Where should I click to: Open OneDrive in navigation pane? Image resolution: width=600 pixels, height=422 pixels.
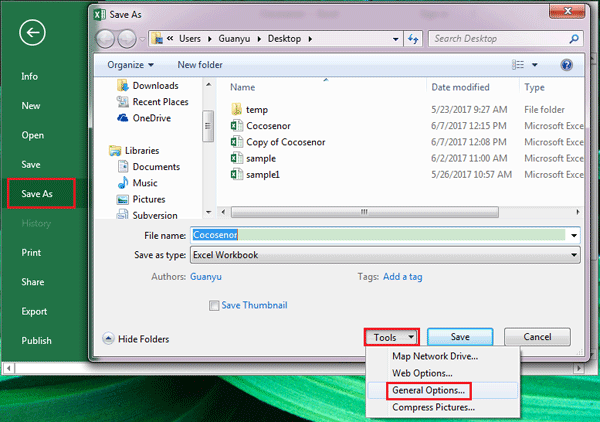pyautogui.click(x=153, y=118)
